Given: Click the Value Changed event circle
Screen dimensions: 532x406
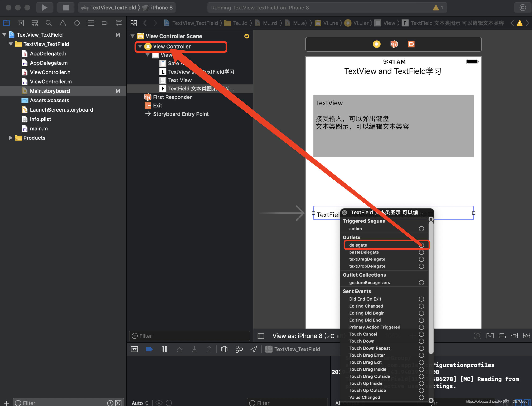Looking at the screenshot, I should coord(421,397).
